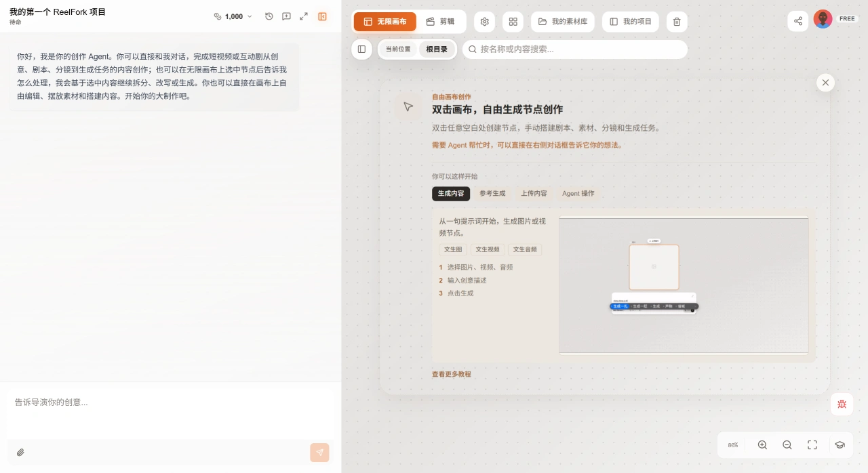Zoom out of the canvas
This screenshot has width=868, height=473.
787,445
